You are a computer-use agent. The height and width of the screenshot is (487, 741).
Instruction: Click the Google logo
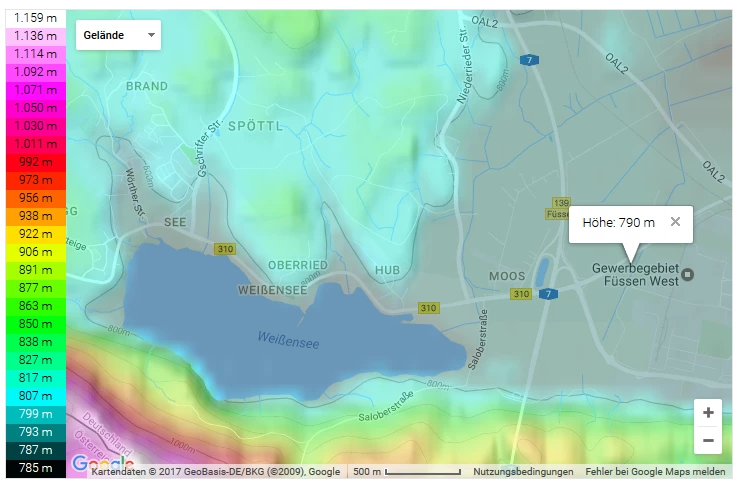103,463
